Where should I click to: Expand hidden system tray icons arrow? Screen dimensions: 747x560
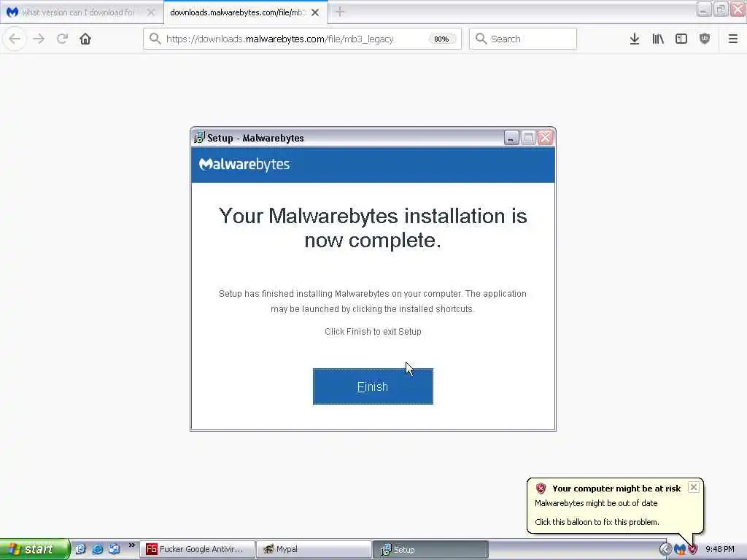click(x=665, y=550)
